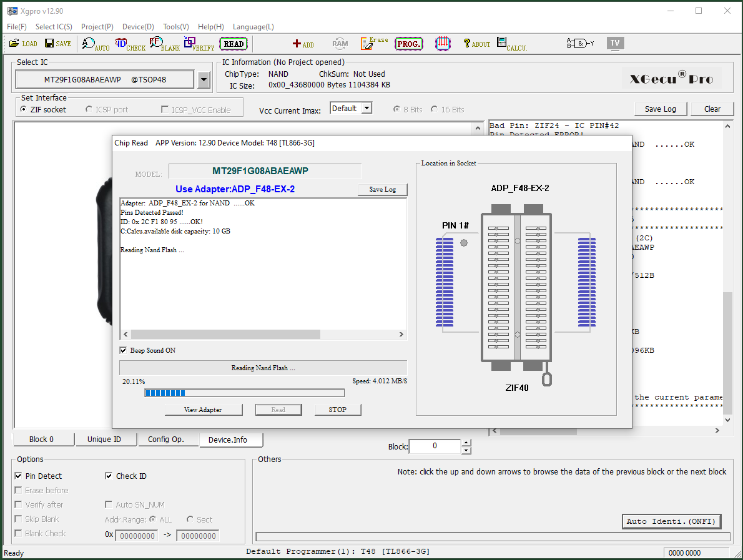Click the Erase chip toolbar icon

pyautogui.click(x=374, y=44)
